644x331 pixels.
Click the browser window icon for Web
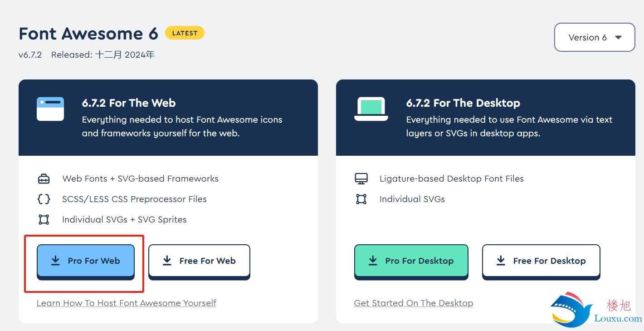50,109
